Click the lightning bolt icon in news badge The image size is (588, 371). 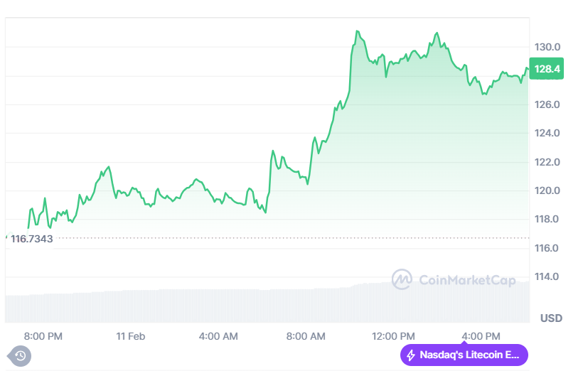pyautogui.click(x=410, y=355)
